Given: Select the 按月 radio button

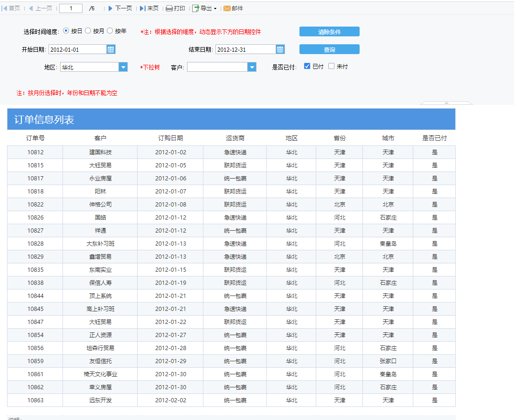Looking at the screenshot, I should click(x=88, y=31).
